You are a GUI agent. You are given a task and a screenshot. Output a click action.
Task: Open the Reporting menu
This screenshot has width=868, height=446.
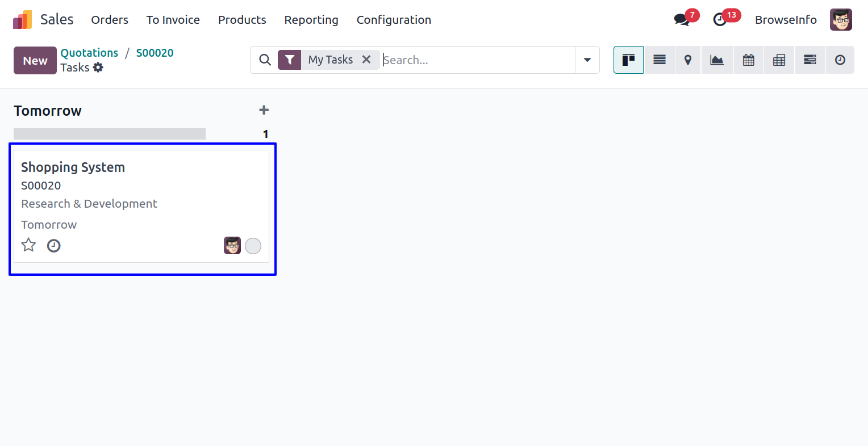[311, 20]
